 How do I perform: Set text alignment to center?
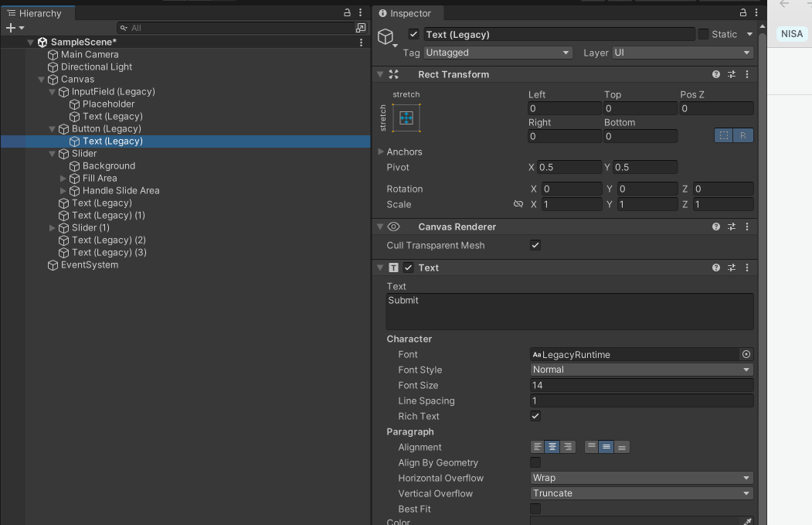click(552, 446)
